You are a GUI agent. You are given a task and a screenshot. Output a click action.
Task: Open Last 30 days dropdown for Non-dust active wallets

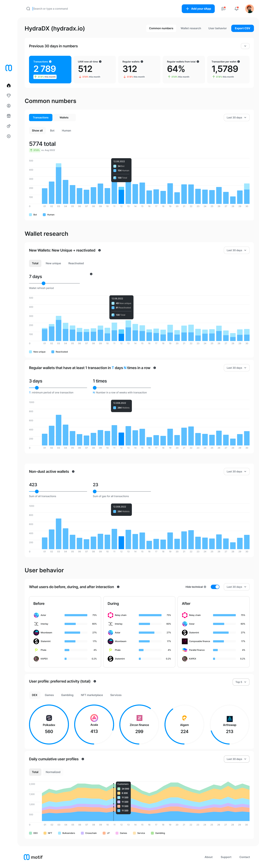pos(237,471)
